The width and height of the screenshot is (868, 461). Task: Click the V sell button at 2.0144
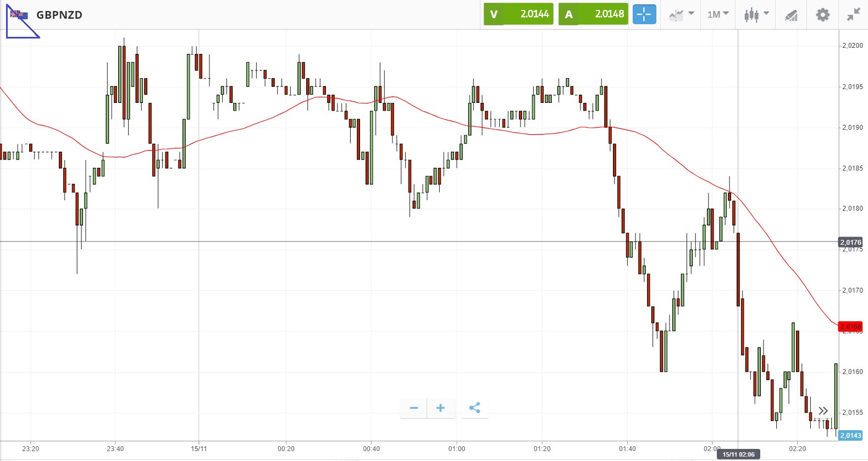(518, 14)
